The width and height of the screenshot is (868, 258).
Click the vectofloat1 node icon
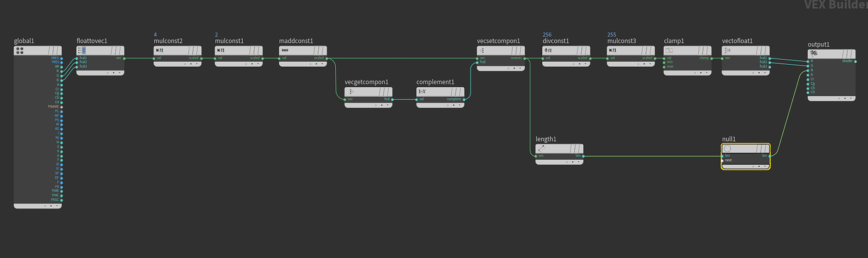tap(728, 50)
